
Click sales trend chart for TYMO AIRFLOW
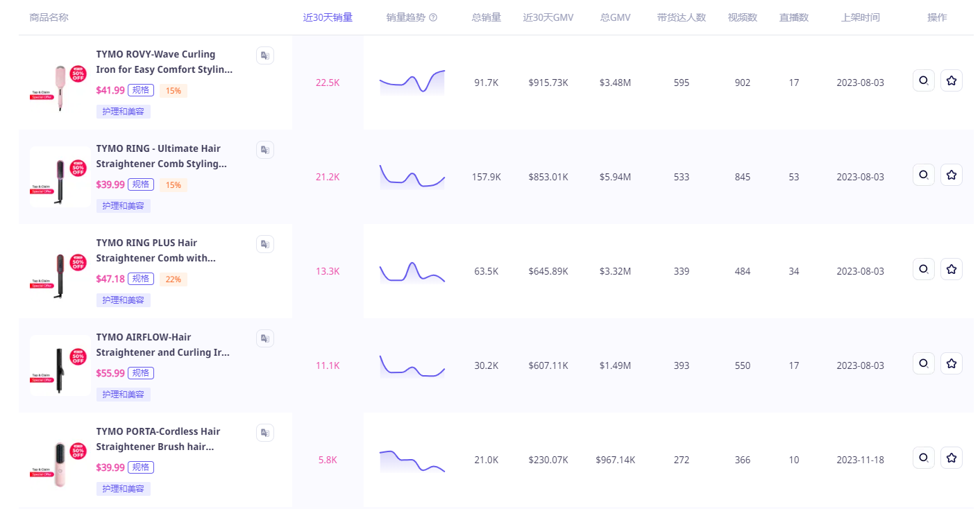[412, 365]
